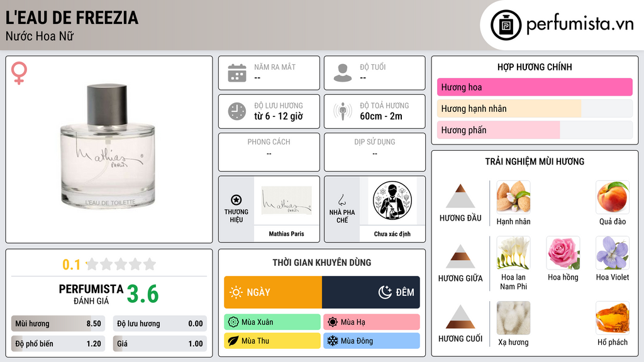Click the Nước Hoa Nữ subtitle

click(40, 36)
